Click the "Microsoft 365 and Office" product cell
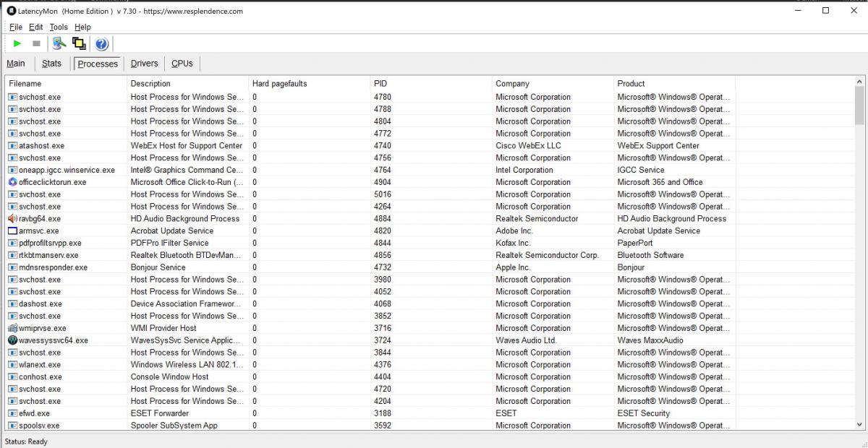Image resolution: width=868 pixels, height=448 pixels. coord(660,182)
